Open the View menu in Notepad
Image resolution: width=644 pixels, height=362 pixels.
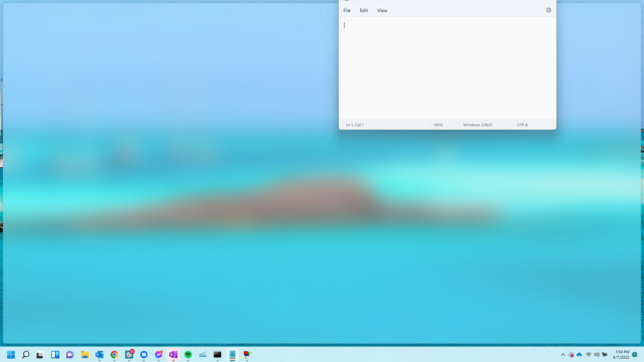(x=382, y=11)
